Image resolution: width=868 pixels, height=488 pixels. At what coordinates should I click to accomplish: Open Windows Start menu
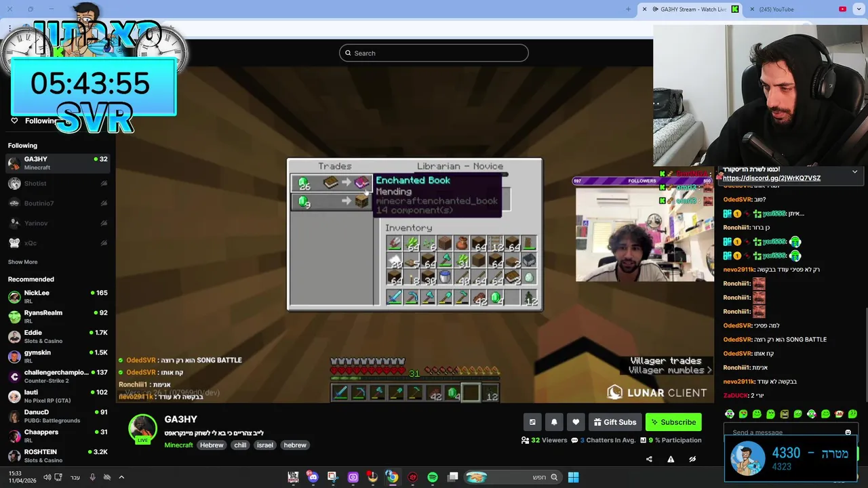point(573,477)
